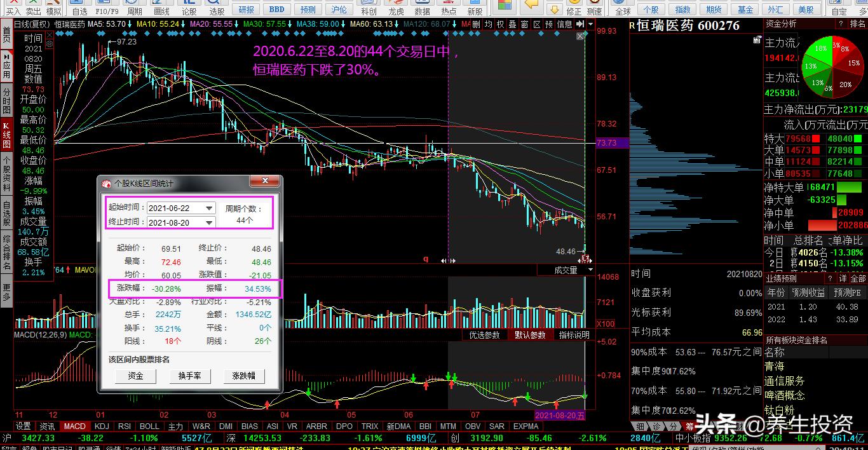Rank interval stocks by 换手率
This screenshot has width=868, height=450.
[x=189, y=376]
